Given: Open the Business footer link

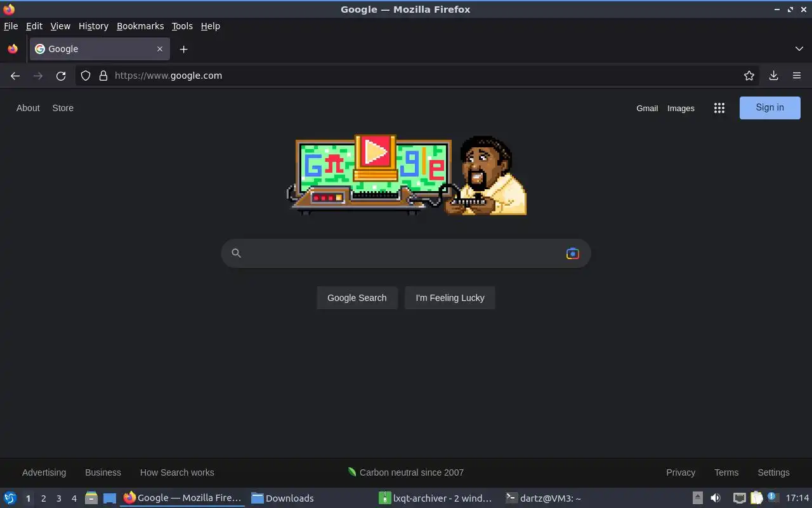Looking at the screenshot, I should (103, 472).
